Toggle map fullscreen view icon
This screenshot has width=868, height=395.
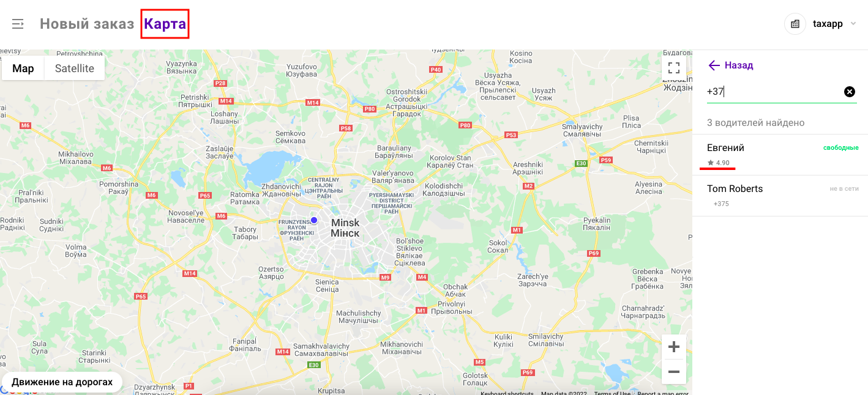pos(674,68)
